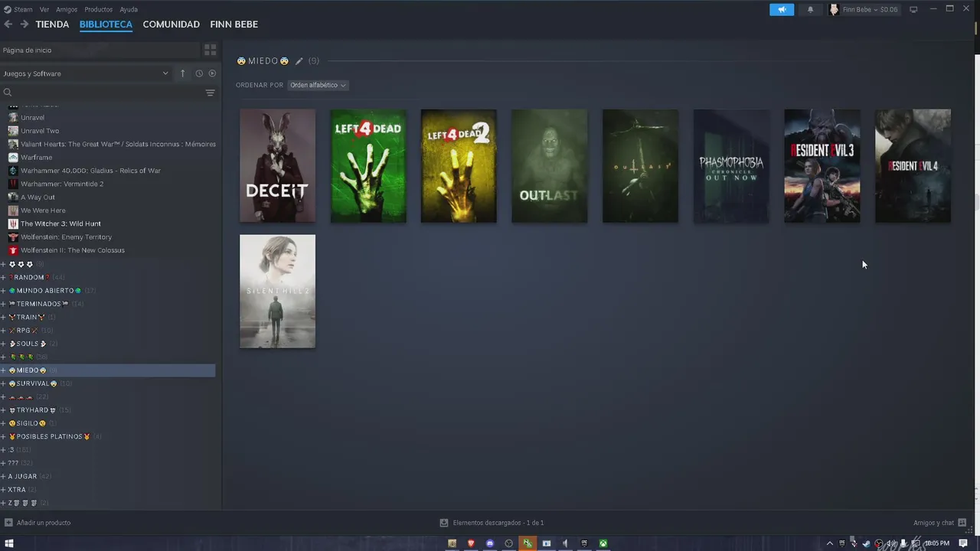The height and width of the screenshot is (551, 980).
Task: Sort library ascending with the up arrow
Action: click(x=182, y=73)
